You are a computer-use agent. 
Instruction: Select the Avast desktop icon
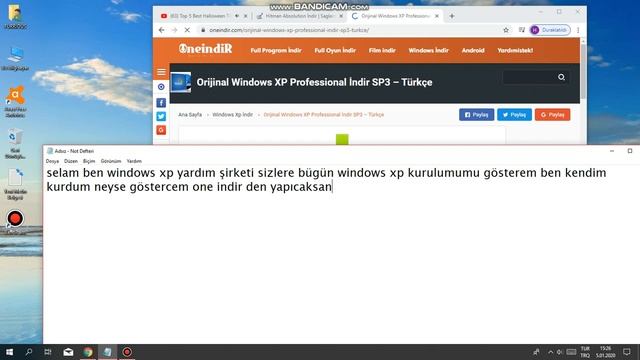click(16, 102)
